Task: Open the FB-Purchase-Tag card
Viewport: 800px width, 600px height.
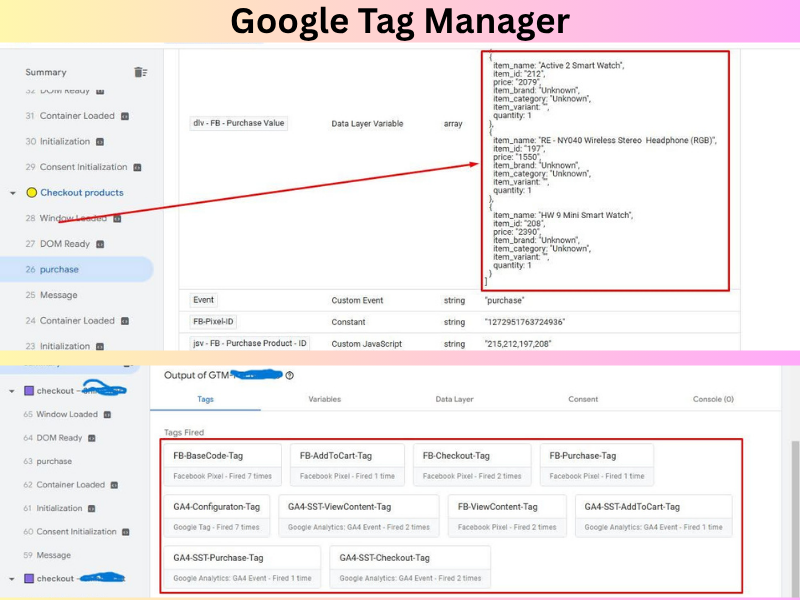Action: click(x=596, y=465)
